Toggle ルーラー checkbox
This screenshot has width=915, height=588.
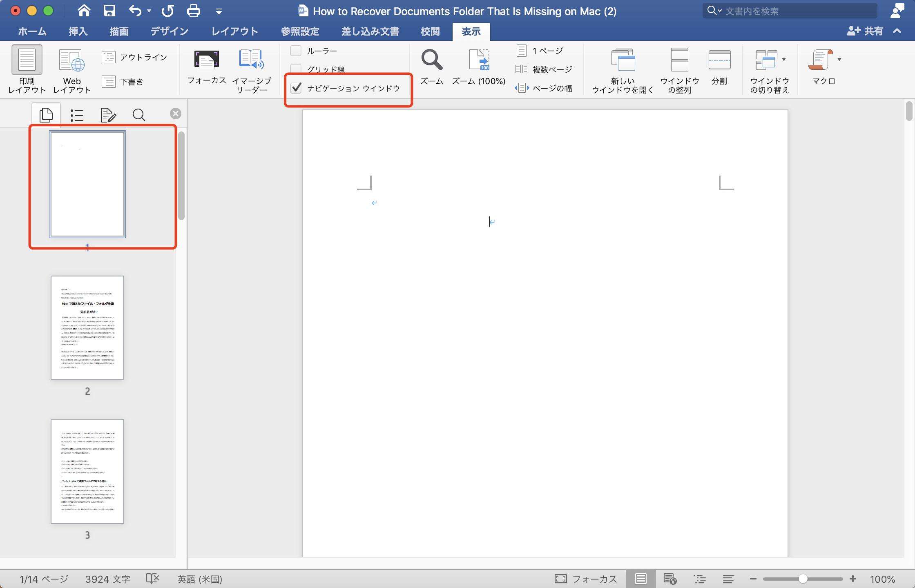coord(295,50)
